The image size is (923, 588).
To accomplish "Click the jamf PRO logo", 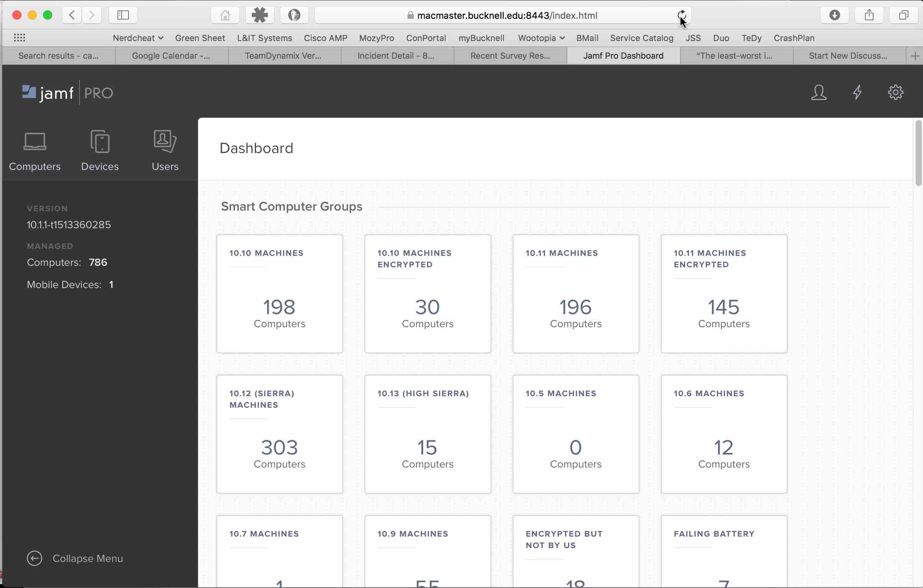I will click(68, 93).
